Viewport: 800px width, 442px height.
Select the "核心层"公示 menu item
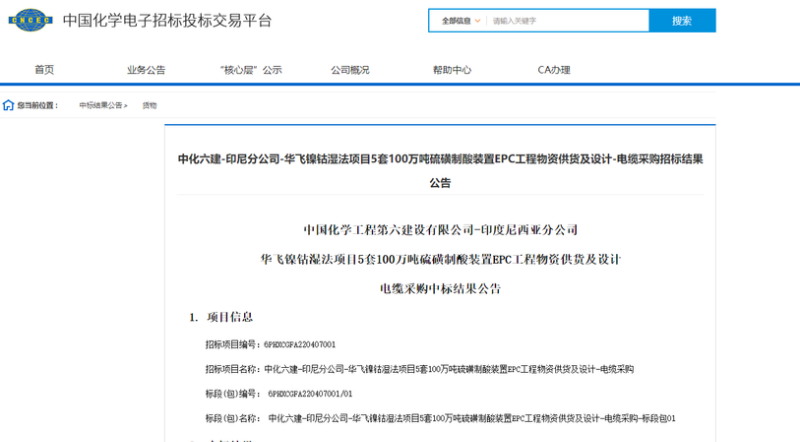point(251,70)
